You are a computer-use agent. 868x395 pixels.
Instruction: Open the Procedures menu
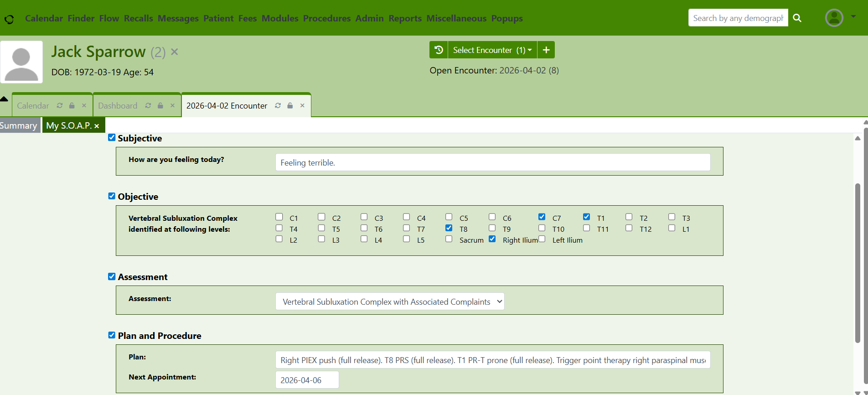click(326, 18)
